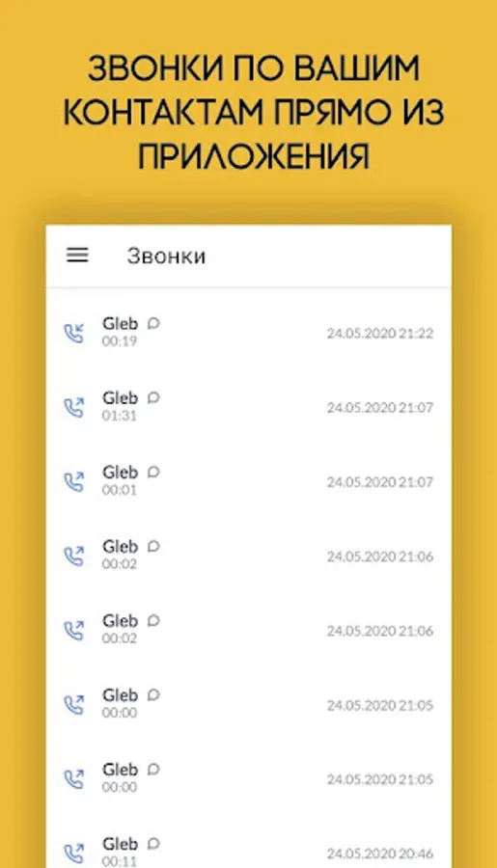Select the first call dated 24.05.2020 21:05
The width and height of the screenshot is (497, 868).
[248, 704]
